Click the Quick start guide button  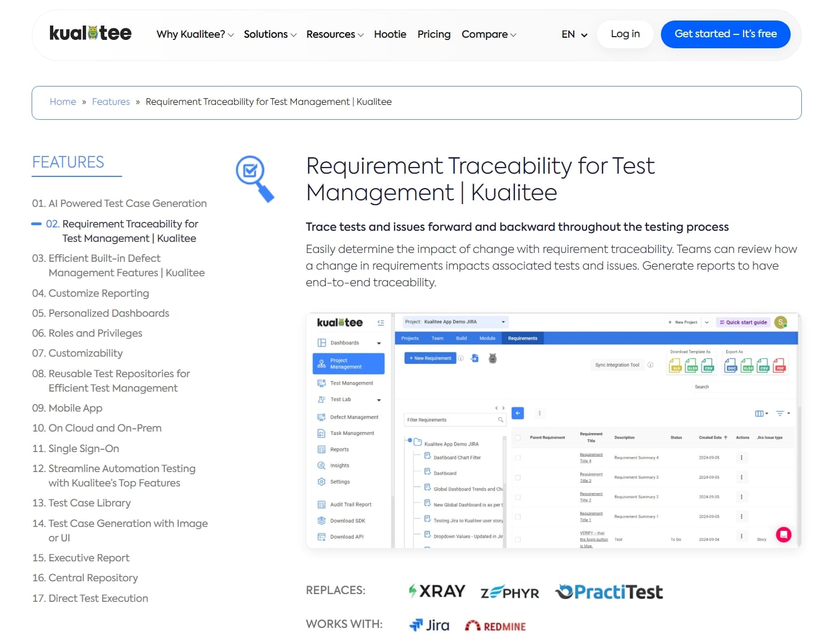click(x=743, y=322)
